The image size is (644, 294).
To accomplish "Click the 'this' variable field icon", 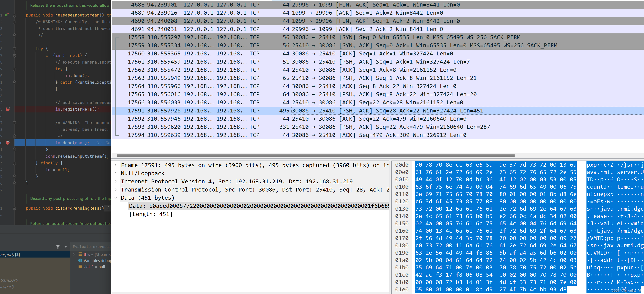I will (x=80, y=254).
